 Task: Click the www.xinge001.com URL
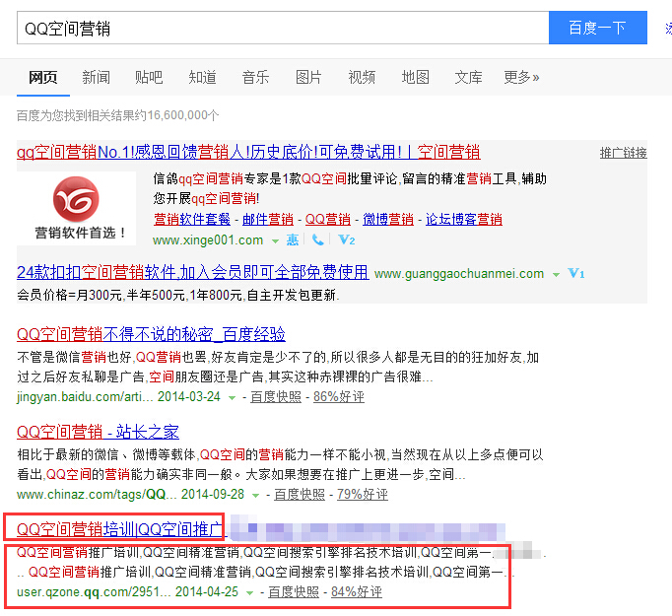pyautogui.click(x=208, y=240)
